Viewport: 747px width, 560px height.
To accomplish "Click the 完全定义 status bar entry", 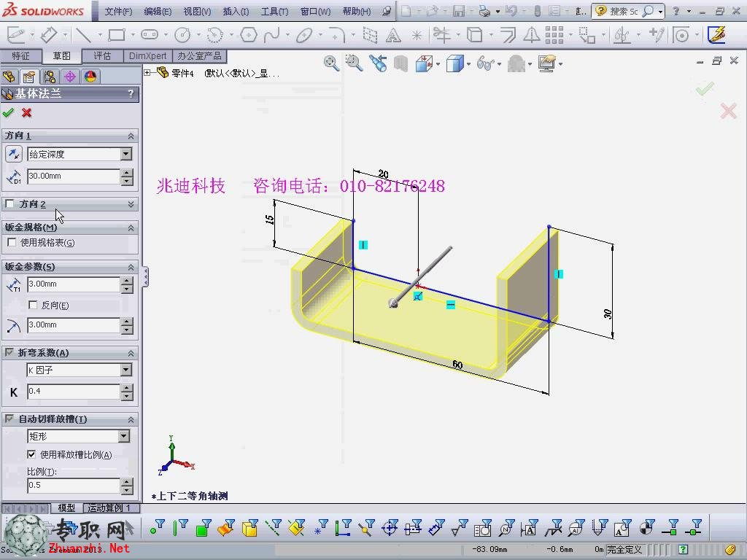I will pos(624,550).
